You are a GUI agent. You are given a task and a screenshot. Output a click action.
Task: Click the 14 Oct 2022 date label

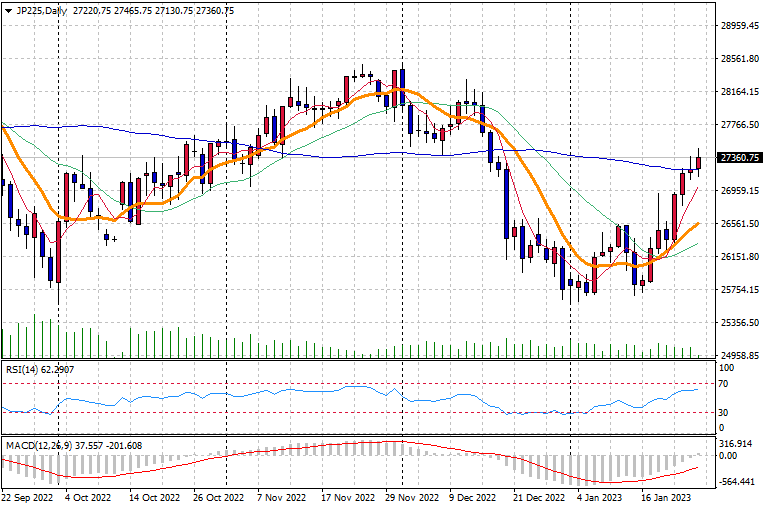click(155, 497)
